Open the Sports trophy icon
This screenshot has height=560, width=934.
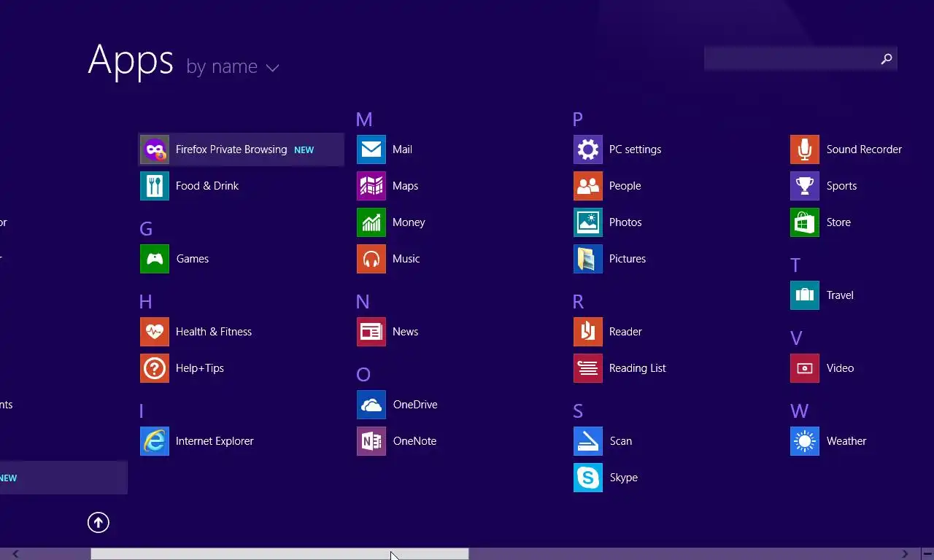click(x=805, y=186)
